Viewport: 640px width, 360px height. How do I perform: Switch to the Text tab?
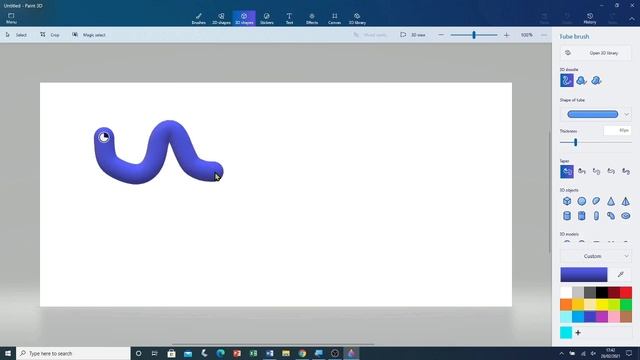click(x=289, y=18)
